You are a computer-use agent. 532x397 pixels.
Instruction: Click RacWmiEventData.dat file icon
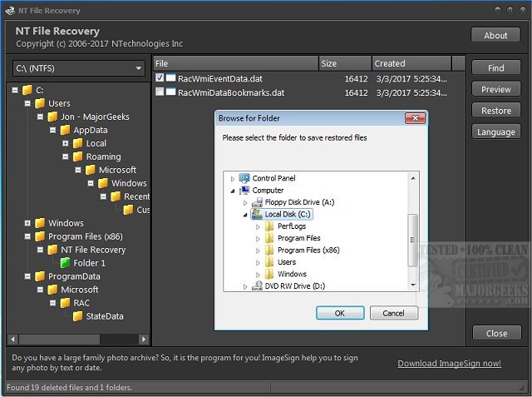tap(170, 77)
